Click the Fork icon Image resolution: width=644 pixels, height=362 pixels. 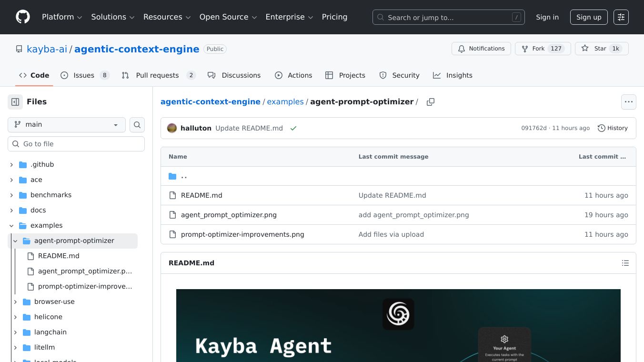point(524,49)
